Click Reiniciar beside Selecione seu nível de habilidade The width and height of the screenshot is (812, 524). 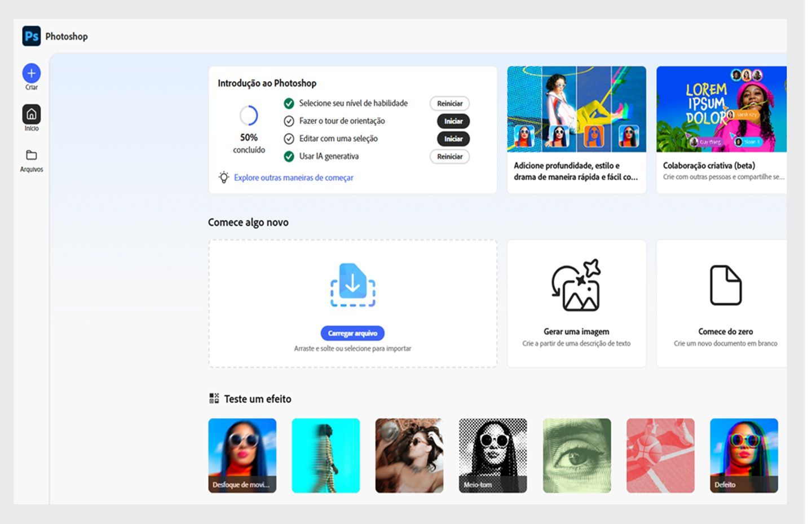click(449, 104)
